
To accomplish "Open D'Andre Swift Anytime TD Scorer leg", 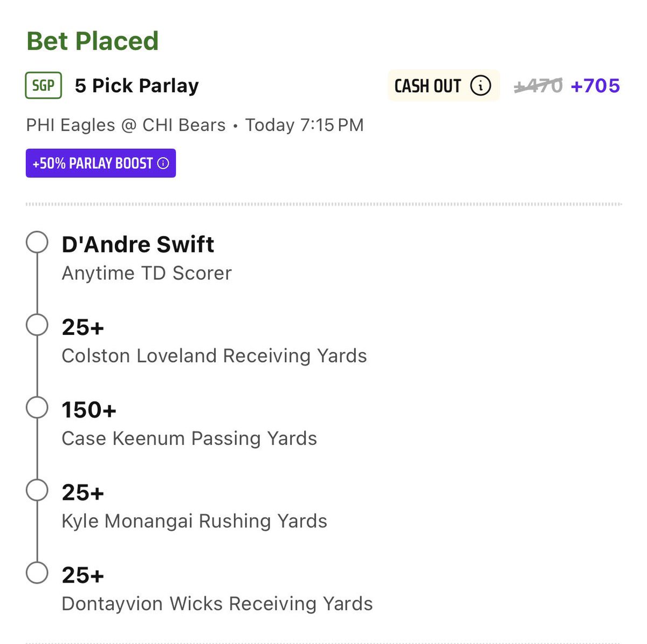I will tap(147, 258).
